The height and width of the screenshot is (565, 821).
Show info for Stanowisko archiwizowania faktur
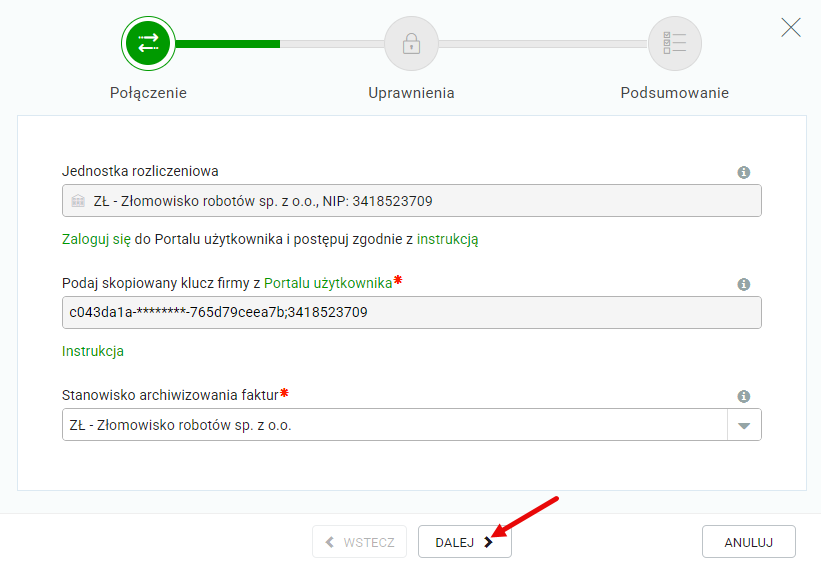tap(744, 396)
